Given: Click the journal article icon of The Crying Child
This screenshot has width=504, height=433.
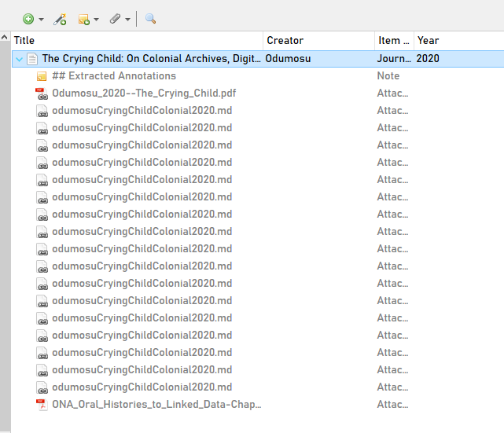Looking at the screenshot, I should (x=32, y=59).
